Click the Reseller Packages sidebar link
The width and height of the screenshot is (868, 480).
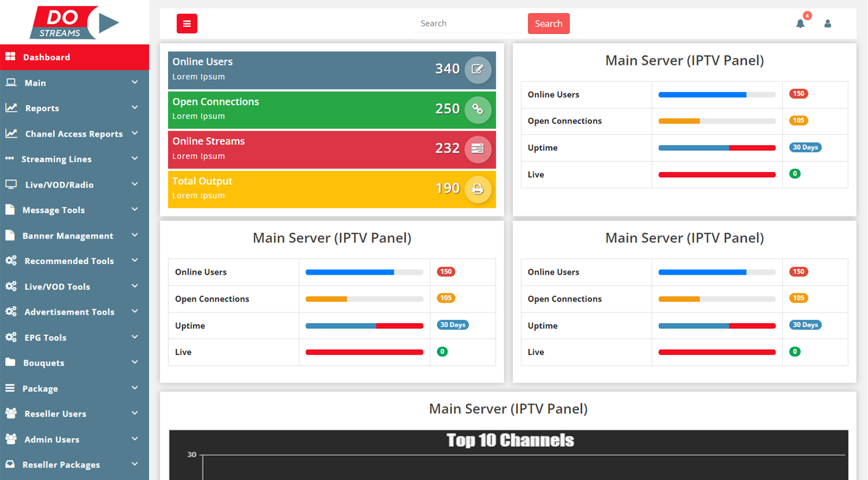[61, 464]
